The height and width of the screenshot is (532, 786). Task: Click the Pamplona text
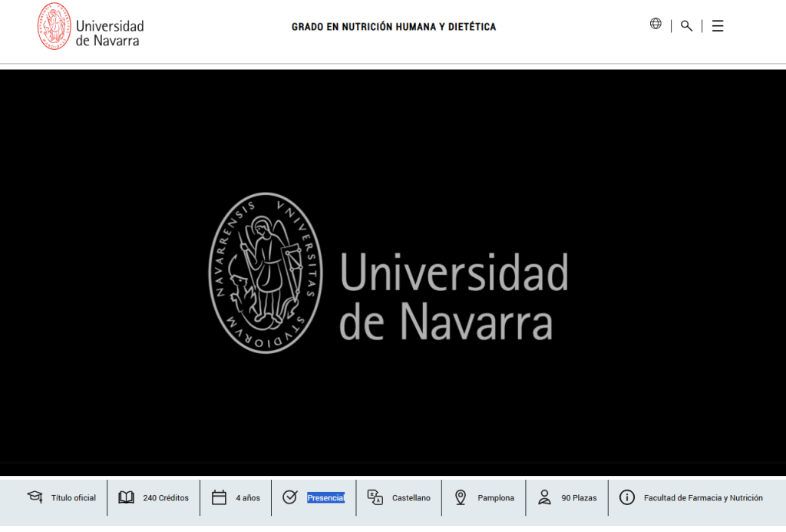click(496, 498)
